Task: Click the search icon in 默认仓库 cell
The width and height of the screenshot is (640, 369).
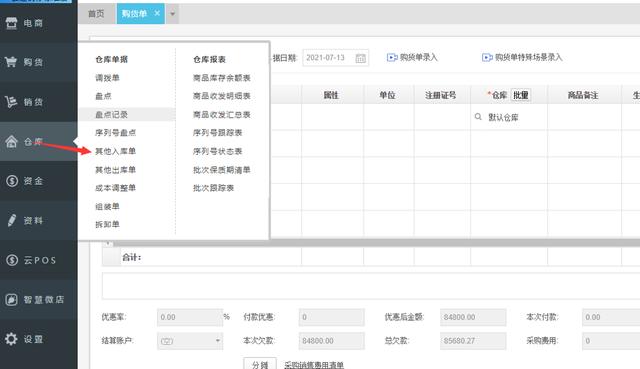Action: pos(478,117)
